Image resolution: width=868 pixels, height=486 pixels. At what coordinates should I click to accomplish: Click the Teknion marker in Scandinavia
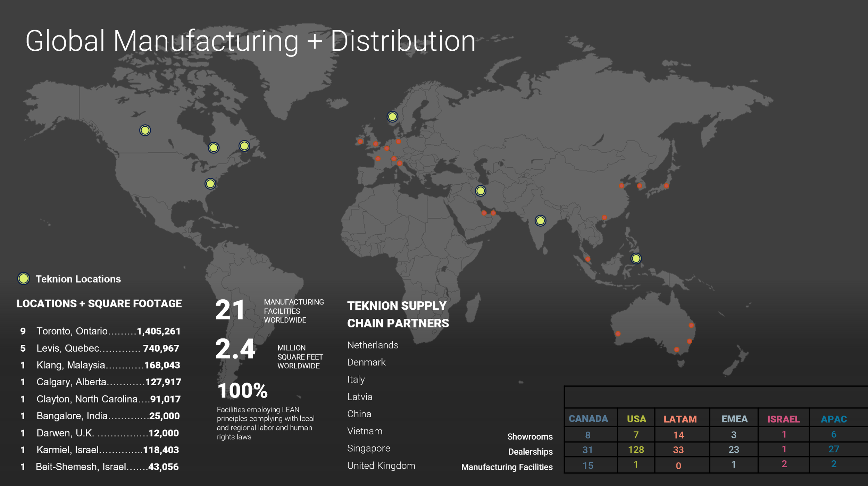[392, 117]
